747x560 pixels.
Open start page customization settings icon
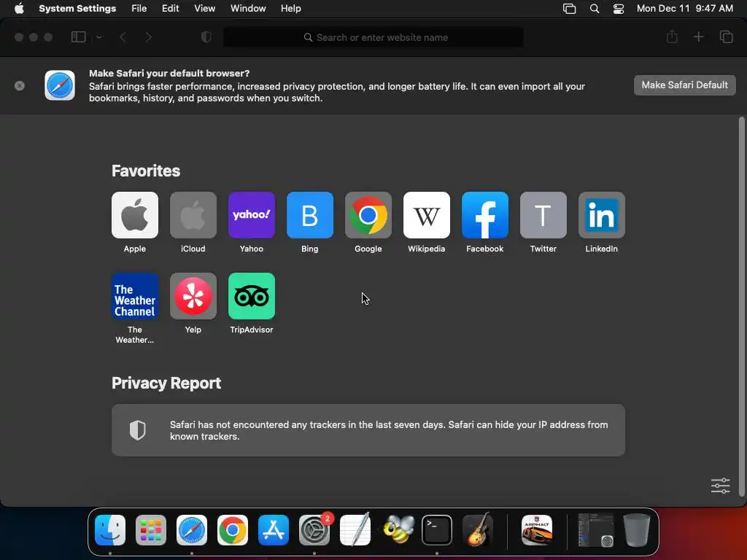[720, 486]
